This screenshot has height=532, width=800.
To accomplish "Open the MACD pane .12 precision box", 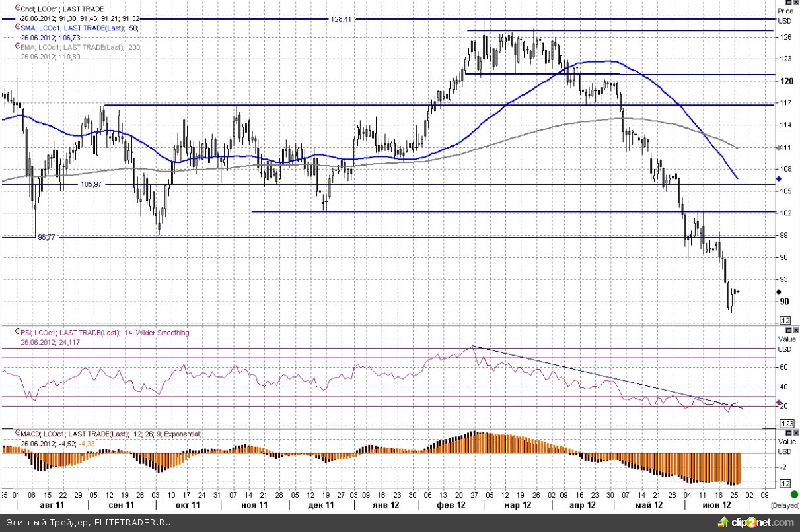I will (x=786, y=484).
